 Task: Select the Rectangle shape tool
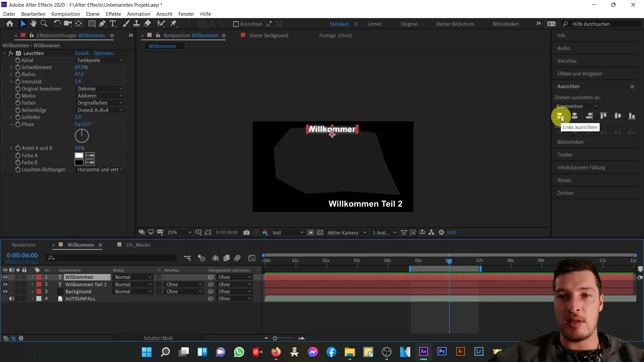pyautogui.click(x=92, y=24)
